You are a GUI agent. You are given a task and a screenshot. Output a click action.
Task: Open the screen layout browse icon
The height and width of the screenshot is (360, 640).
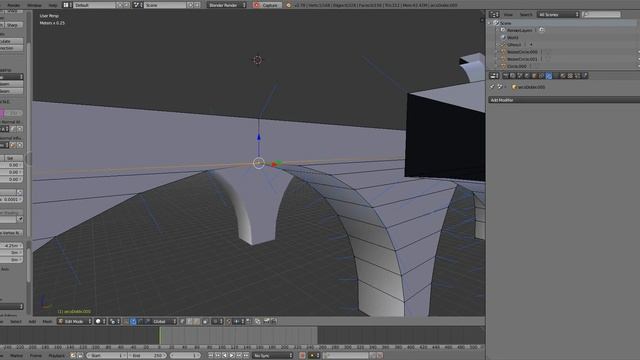click(x=68, y=5)
